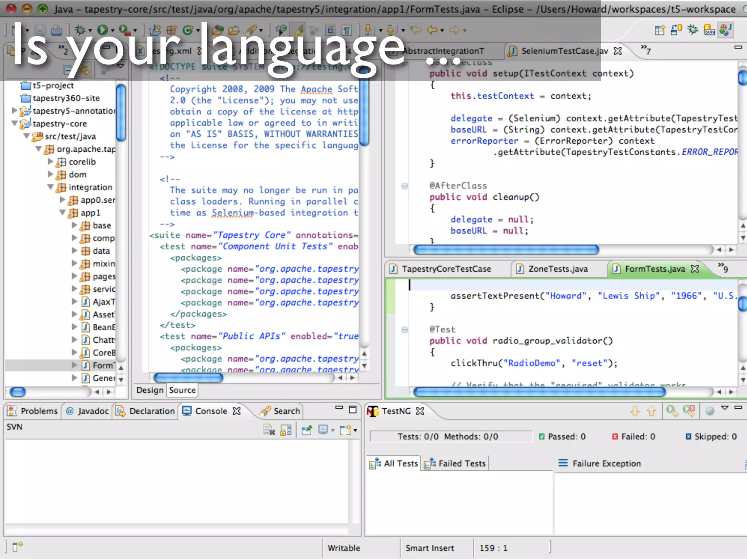This screenshot has height=560, width=747.
Task: Open the TestNG view menu triangle
Action: [725, 408]
